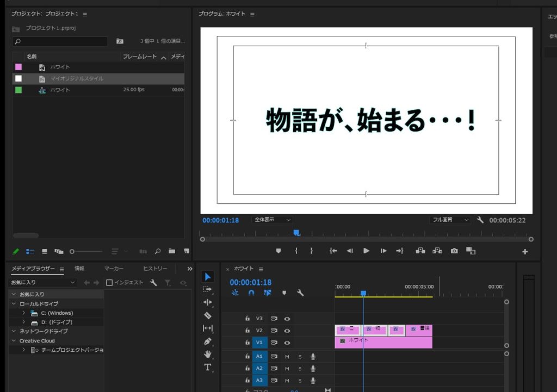Select the Hand tool
Viewport: 557px width, 392px height.
[208, 354]
